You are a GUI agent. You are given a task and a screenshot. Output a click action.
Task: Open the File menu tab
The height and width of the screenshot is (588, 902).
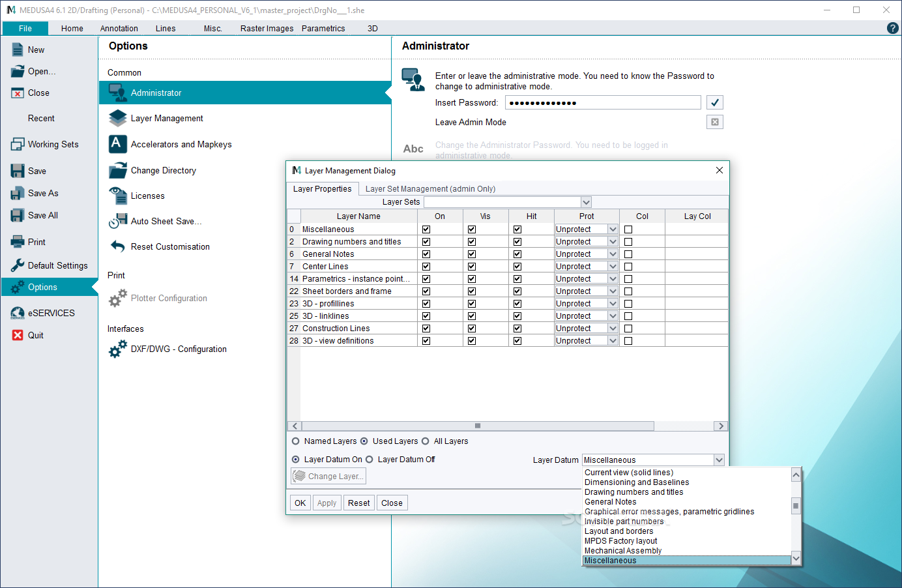click(x=25, y=29)
